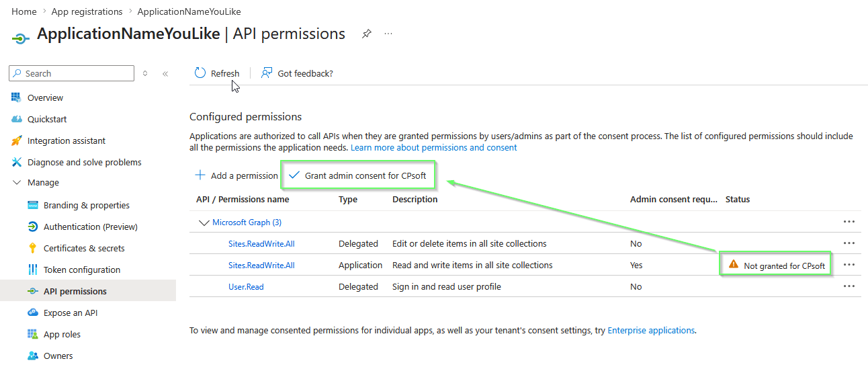Click the Integration assistant rocket icon
The width and height of the screenshot is (868, 369).
click(x=17, y=140)
